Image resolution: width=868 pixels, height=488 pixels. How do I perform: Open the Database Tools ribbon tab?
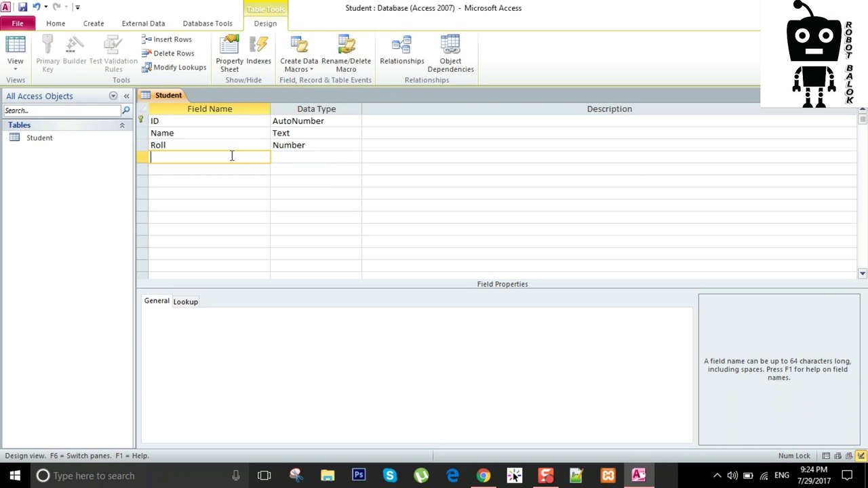[x=208, y=23]
